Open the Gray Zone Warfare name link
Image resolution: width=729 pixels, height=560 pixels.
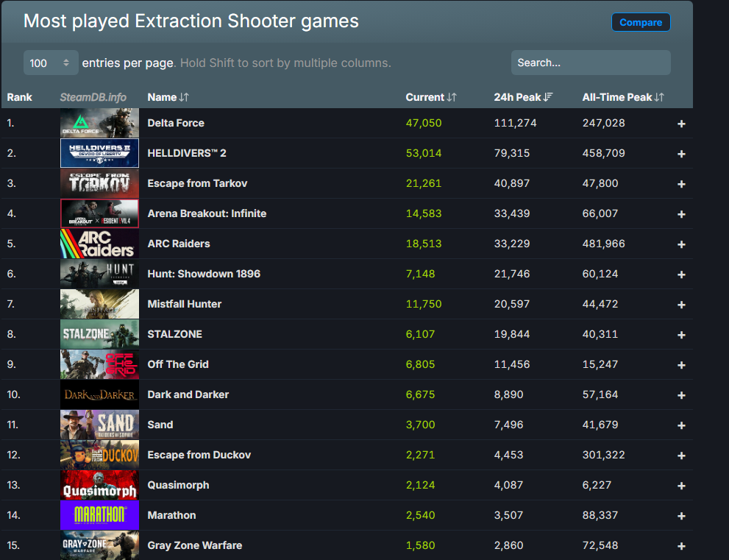pyautogui.click(x=195, y=545)
